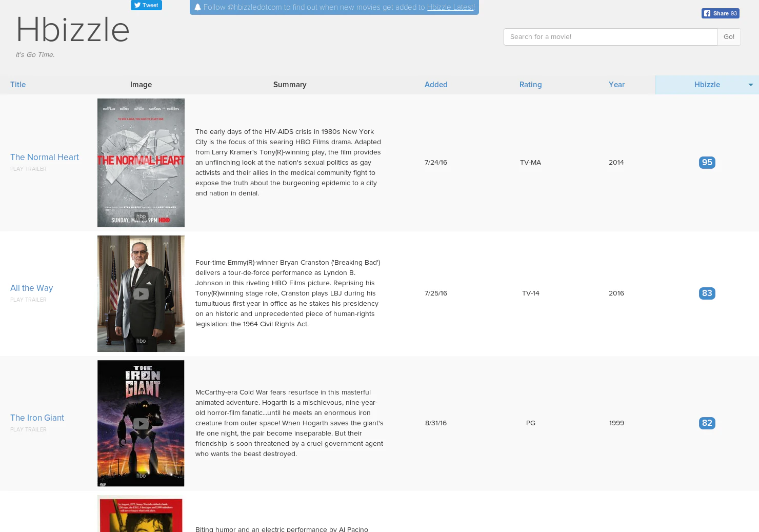Click the notification bell icon in banner
Image resolution: width=759 pixels, height=532 pixels.
(x=197, y=7)
